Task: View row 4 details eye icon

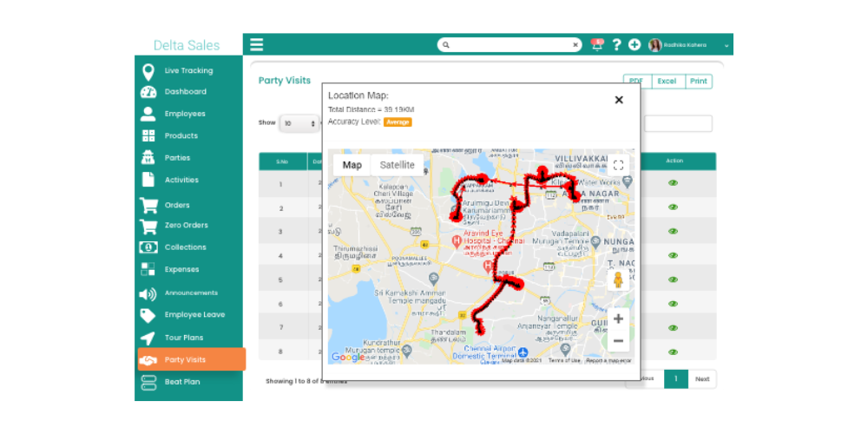Action: [674, 256]
